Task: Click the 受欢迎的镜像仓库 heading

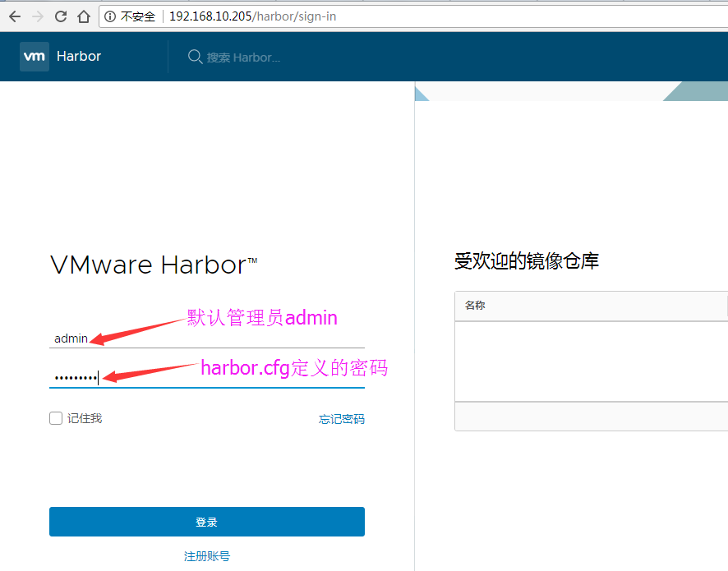Action: point(527,261)
